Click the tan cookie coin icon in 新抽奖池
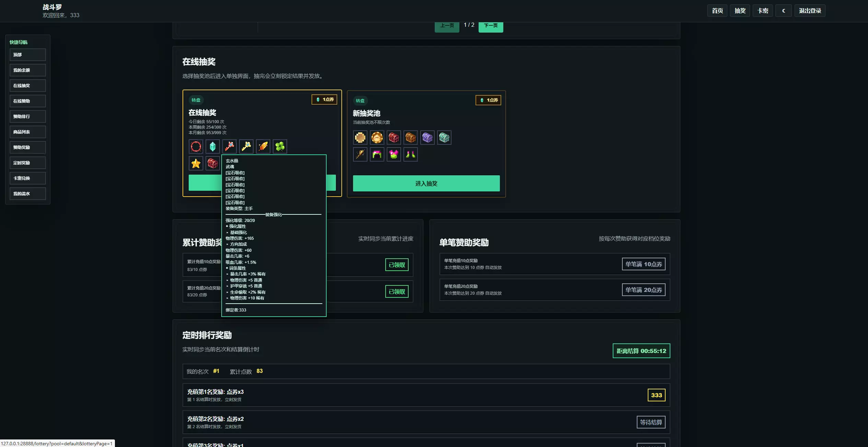 [360, 138]
